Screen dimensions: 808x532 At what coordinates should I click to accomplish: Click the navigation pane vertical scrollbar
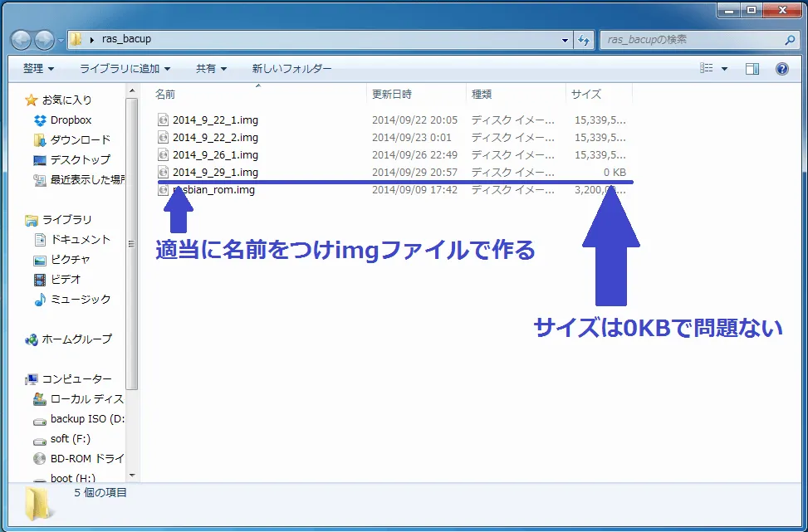pyautogui.click(x=131, y=249)
